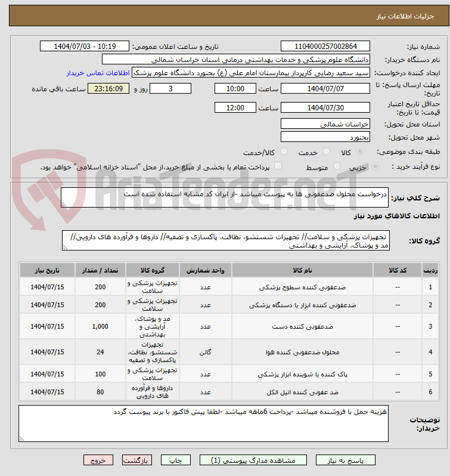
Task: Click row 2 item ضدعفونی کننده ابزار یا دستگاه پزشکی
Action: [302, 305]
